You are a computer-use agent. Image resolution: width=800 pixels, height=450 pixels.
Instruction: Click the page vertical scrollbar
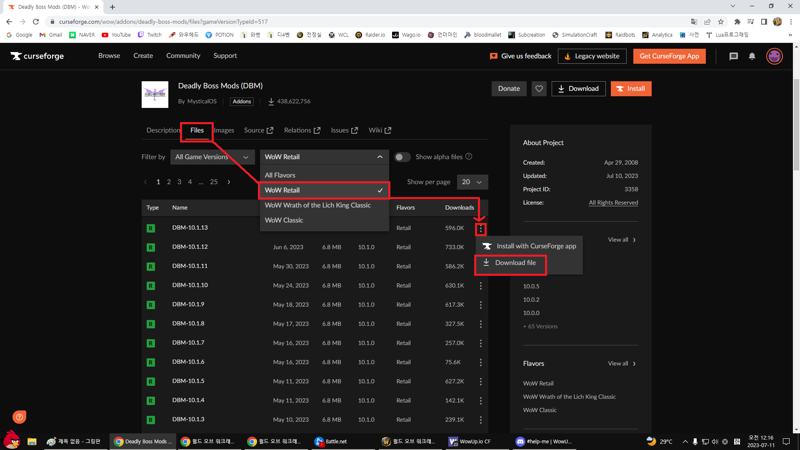[795, 125]
